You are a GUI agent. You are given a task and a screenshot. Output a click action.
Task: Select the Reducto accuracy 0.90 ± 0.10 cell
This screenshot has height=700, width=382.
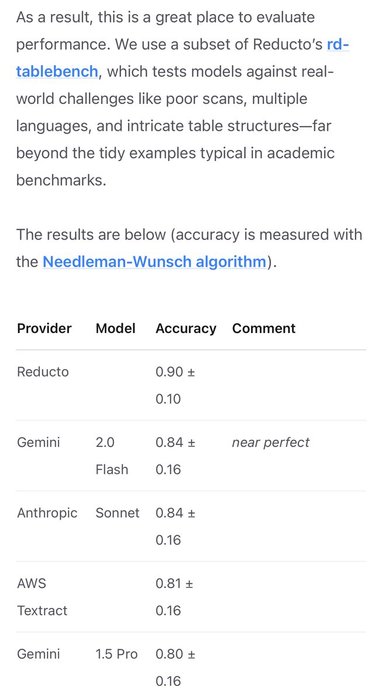pyautogui.click(x=175, y=385)
